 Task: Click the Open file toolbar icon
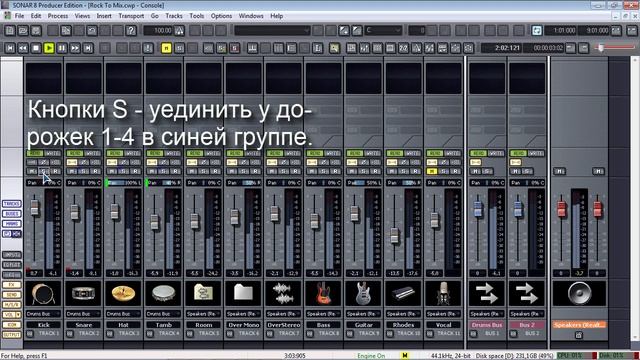pos(23,31)
